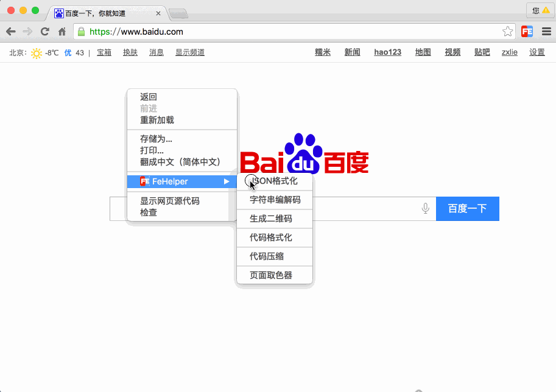Open the hao123 link
This screenshot has width=556, height=392.
[x=387, y=52]
